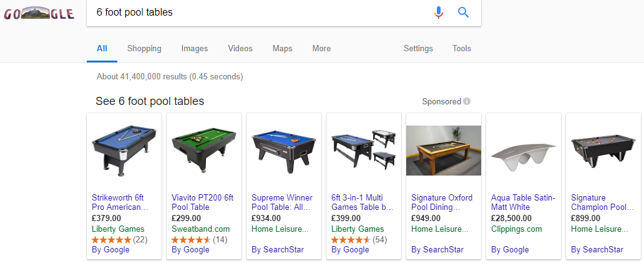Select the Aqua Table Satin-Matt White image
Screen dimensions: 644x278
tap(523, 151)
